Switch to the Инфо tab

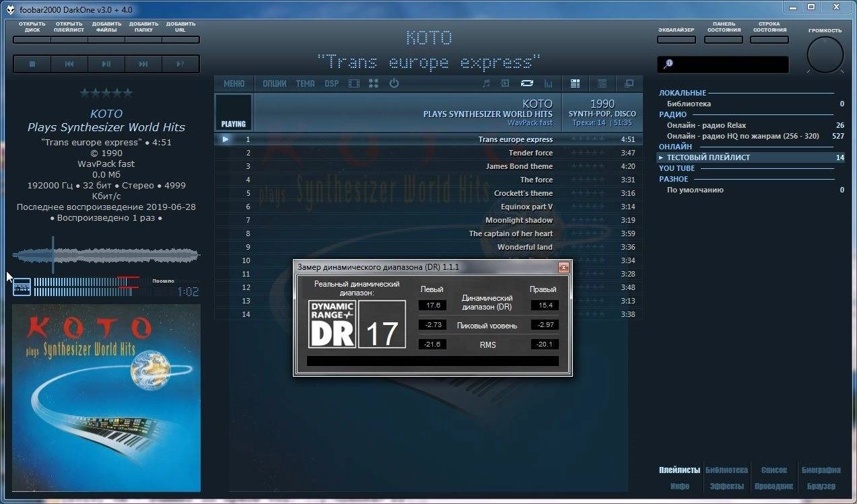(x=680, y=486)
